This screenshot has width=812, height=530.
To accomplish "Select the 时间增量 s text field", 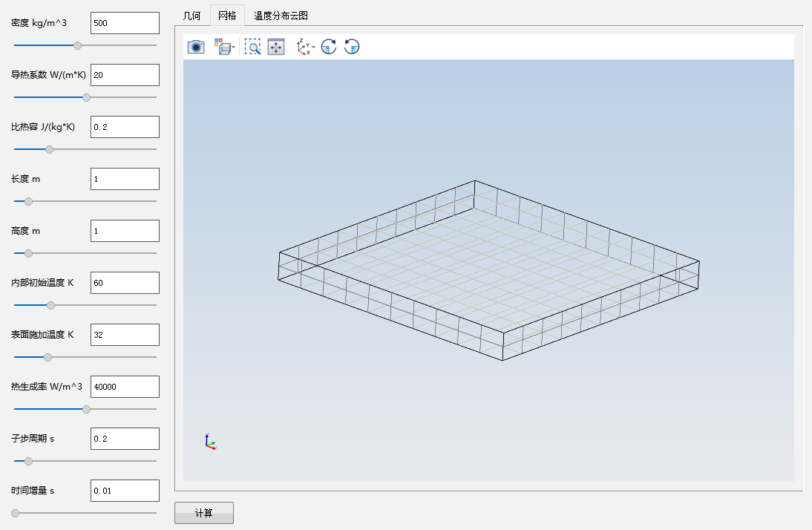I will 125,491.
